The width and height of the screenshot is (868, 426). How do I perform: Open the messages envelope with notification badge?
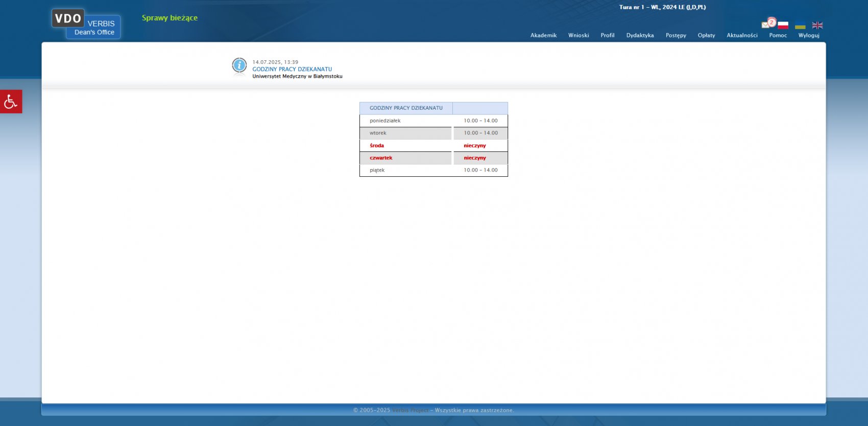767,23
